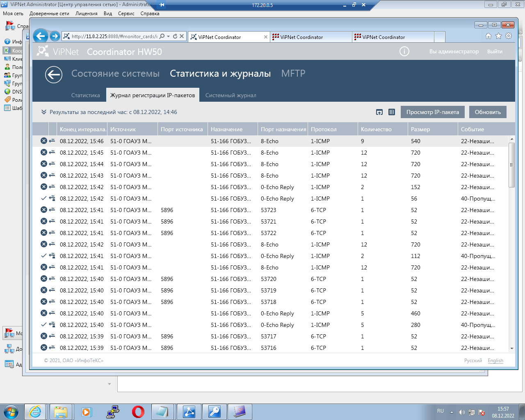
Task: Click 'Просмотр IP-пакета' button
Action: coord(433,112)
